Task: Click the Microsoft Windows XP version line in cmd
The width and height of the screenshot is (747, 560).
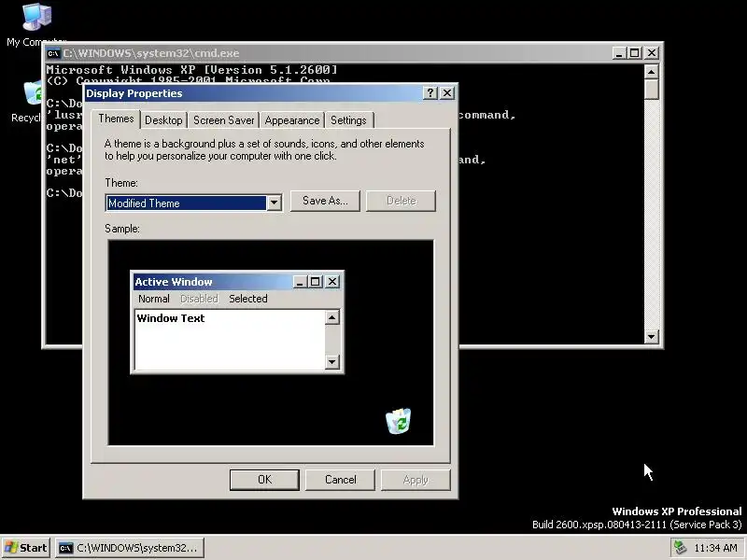Action: (x=192, y=69)
